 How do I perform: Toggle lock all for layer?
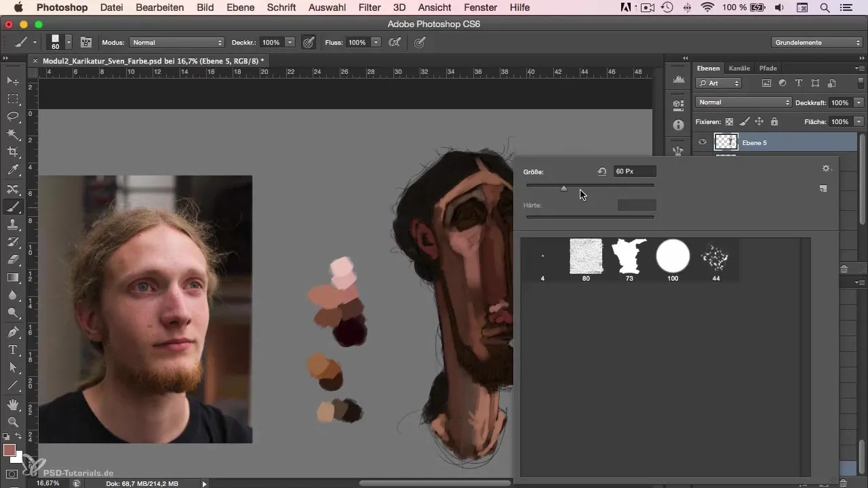tap(774, 122)
